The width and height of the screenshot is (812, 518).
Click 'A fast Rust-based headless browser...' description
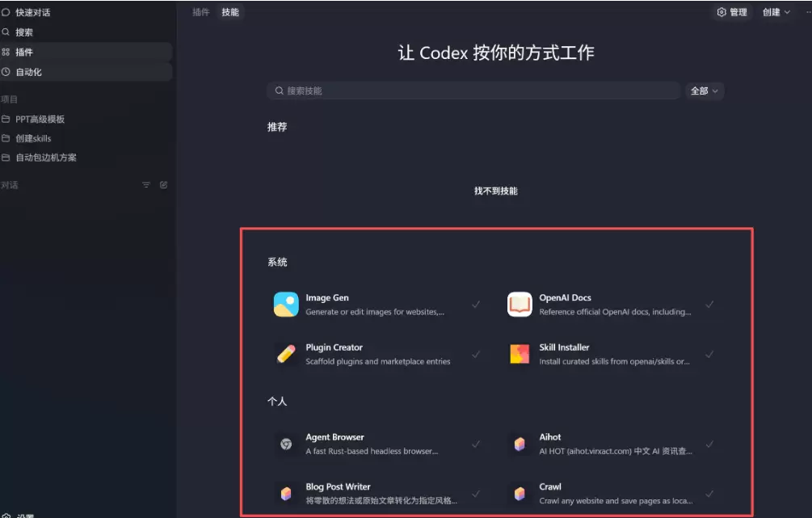372,451
